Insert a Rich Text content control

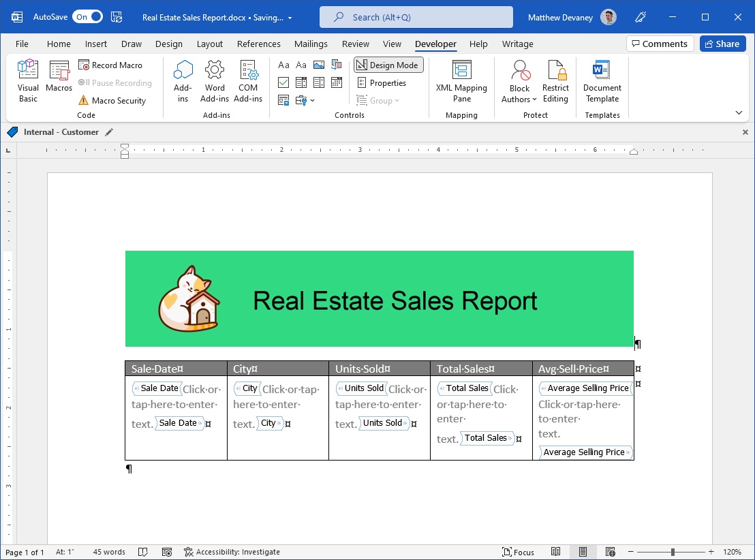coord(283,65)
